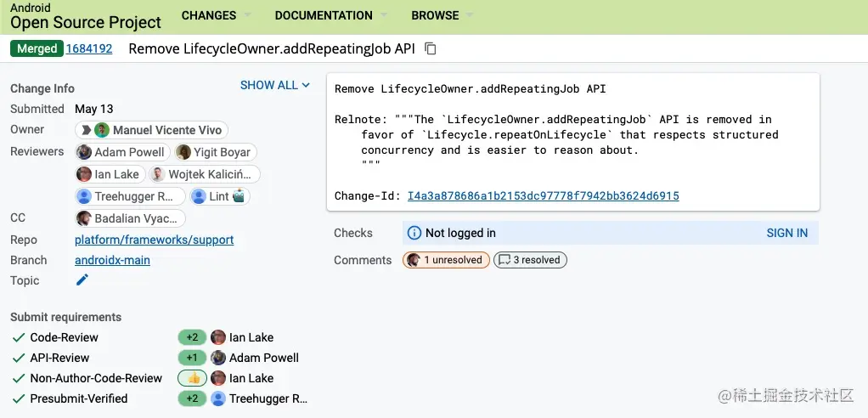
Task: Click Ian Lake avatar in Non-Author-Code-Review row
Action: tap(218, 378)
